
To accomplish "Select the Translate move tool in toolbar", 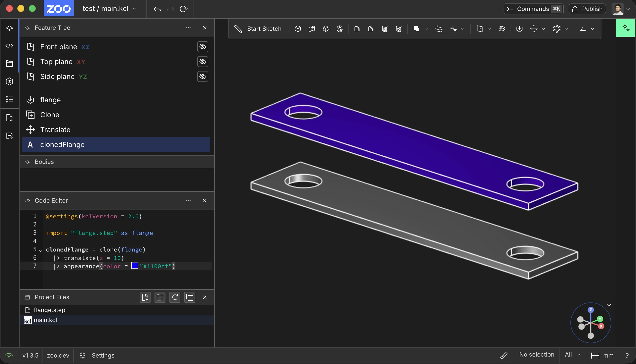I will click(x=534, y=29).
